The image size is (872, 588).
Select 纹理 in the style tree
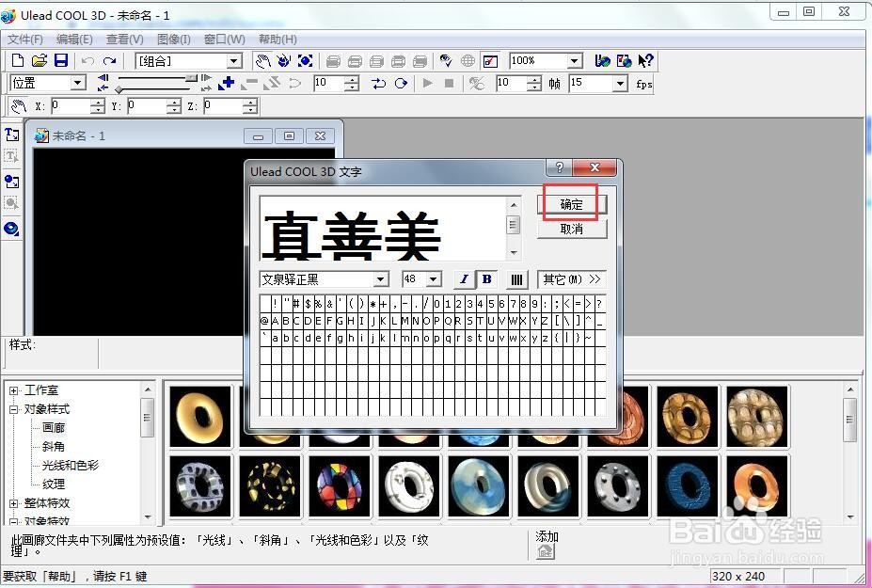click(x=54, y=484)
